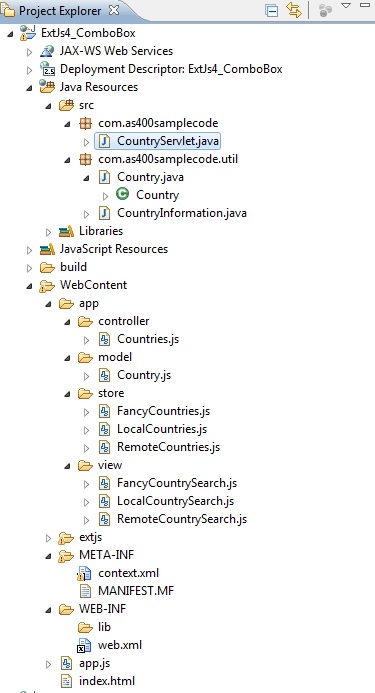Click the ExtJs4_ComboBox project icon
Viewport: 375px width, 693px height.
click(x=28, y=34)
